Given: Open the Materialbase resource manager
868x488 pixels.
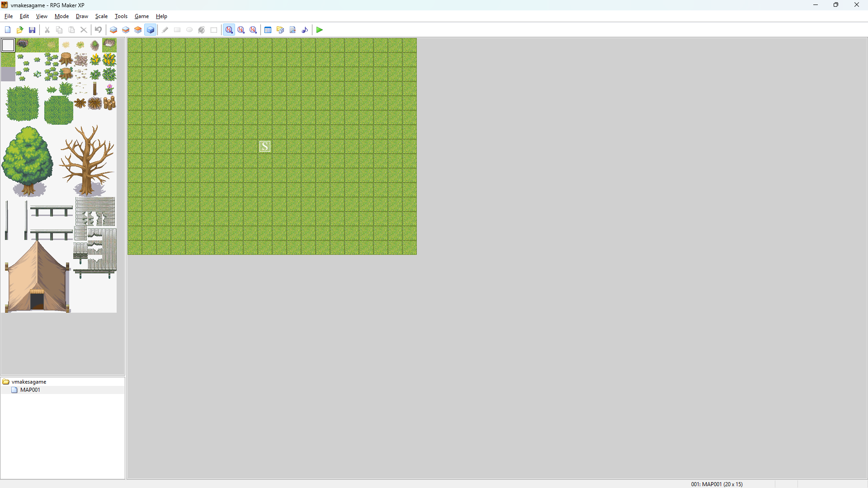Looking at the screenshot, I should [x=280, y=30].
